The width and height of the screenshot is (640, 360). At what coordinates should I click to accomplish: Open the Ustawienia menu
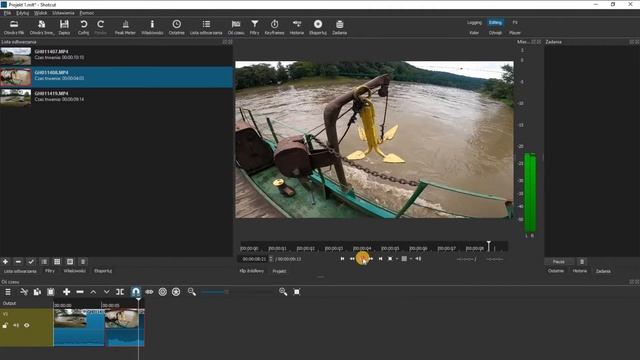click(63, 13)
